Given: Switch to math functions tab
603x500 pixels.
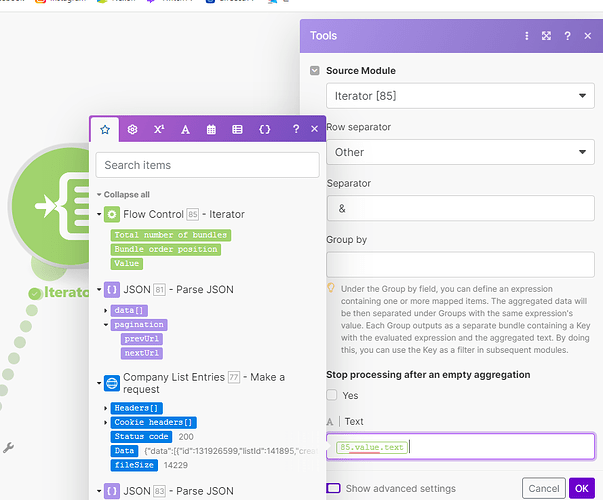Looking at the screenshot, I should click(x=159, y=129).
